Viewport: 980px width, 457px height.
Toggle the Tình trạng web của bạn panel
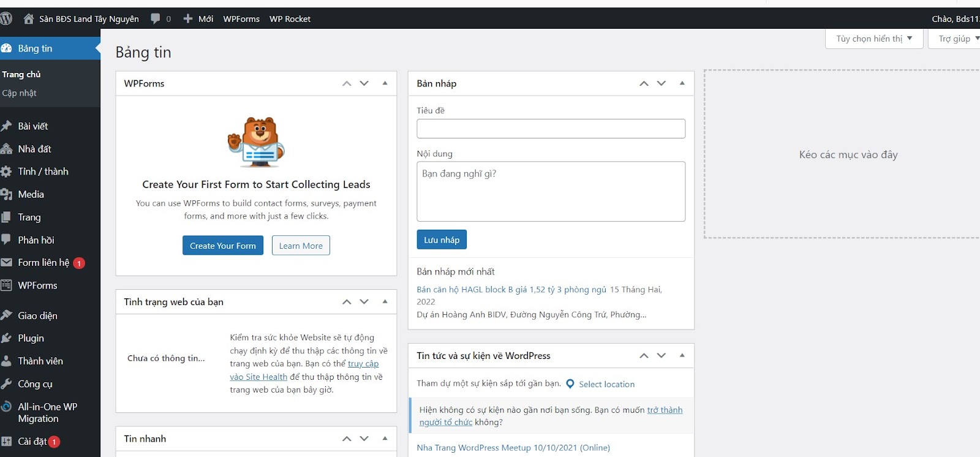click(x=385, y=301)
